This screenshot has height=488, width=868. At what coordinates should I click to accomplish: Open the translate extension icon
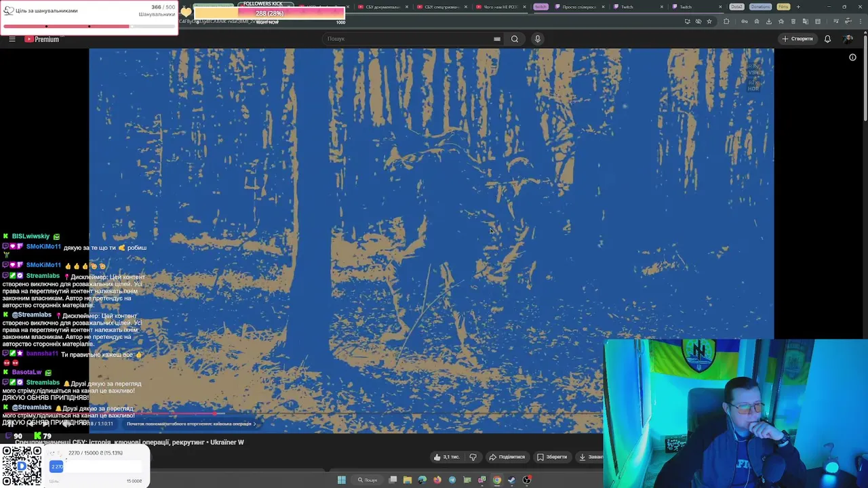(x=805, y=21)
